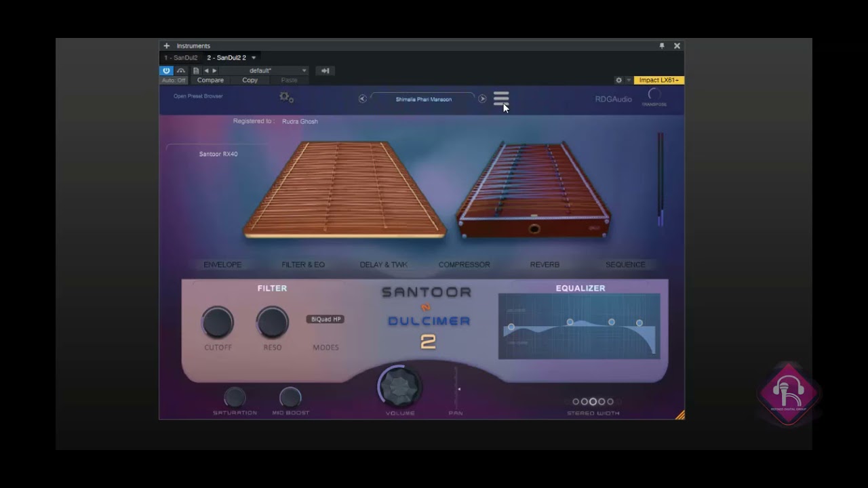Select the center STEREO WIDTH dot
868x488 pixels.
coord(593,402)
